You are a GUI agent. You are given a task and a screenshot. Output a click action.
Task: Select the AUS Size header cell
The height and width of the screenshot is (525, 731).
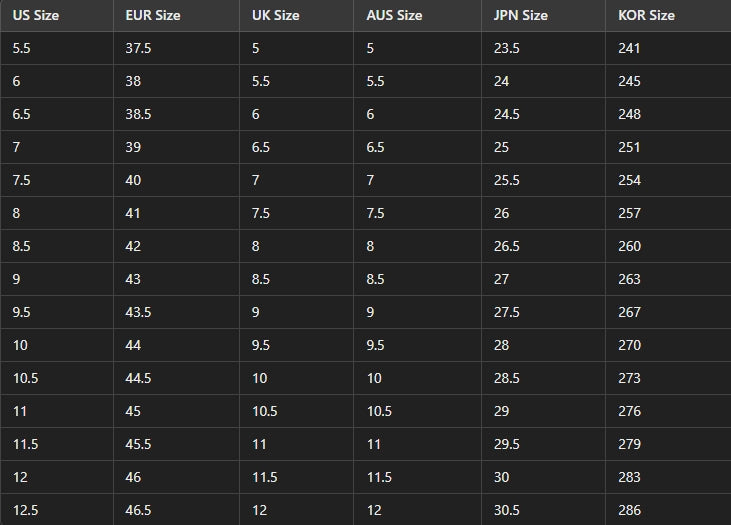click(394, 15)
